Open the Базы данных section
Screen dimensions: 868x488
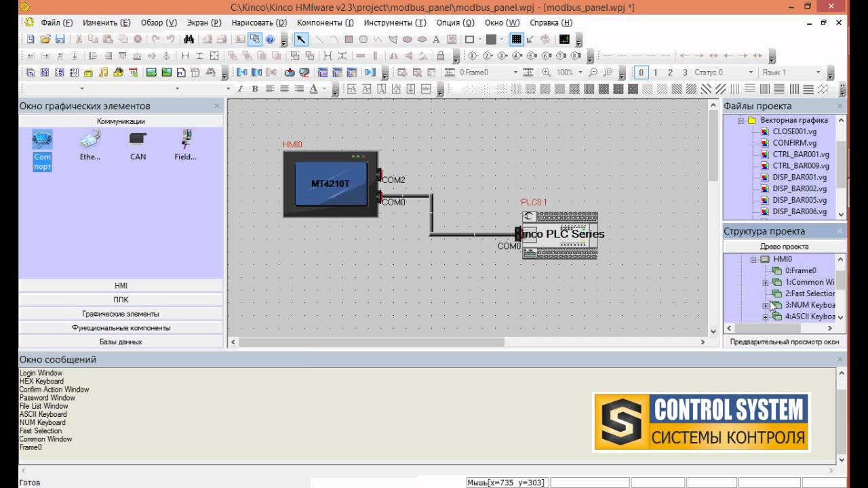tap(121, 342)
